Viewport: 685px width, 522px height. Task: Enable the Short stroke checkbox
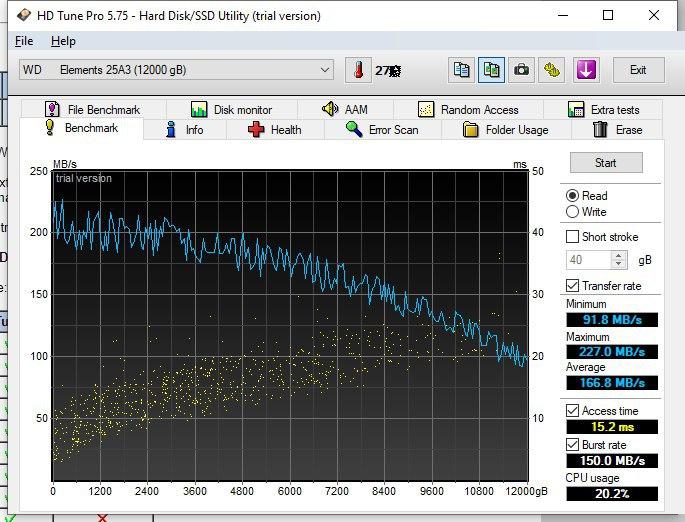pos(573,237)
